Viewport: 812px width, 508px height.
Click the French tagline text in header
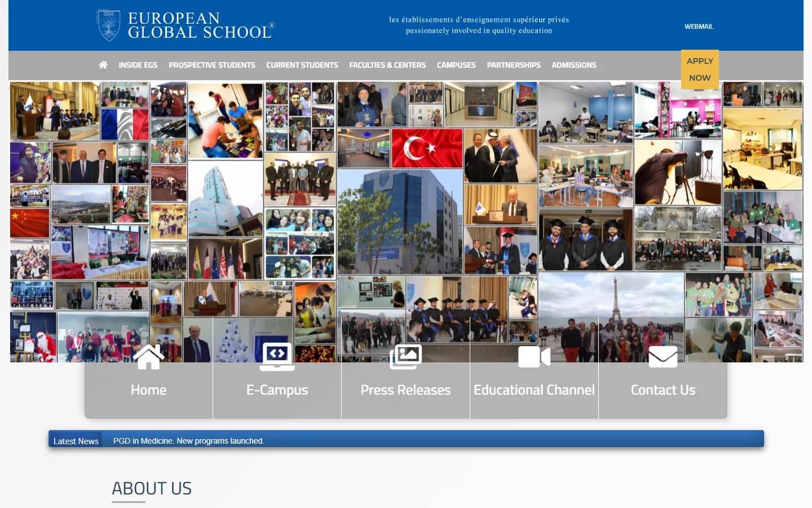click(479, 20)
